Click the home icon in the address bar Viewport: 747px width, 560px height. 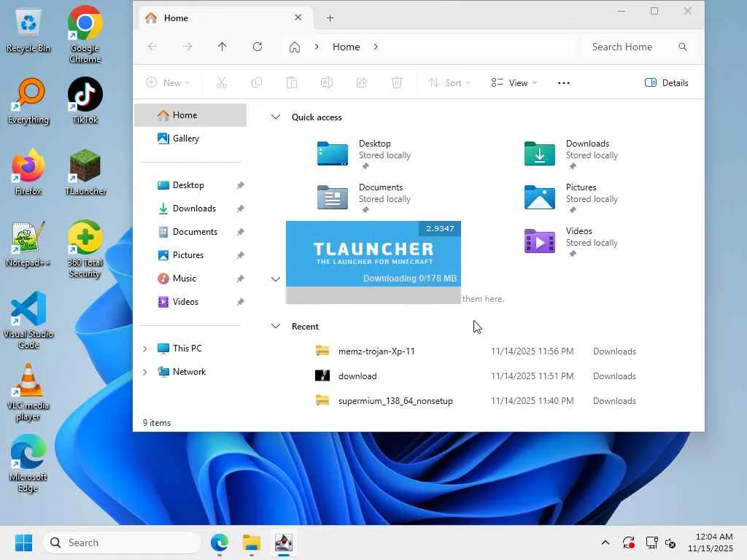point(295,47)
